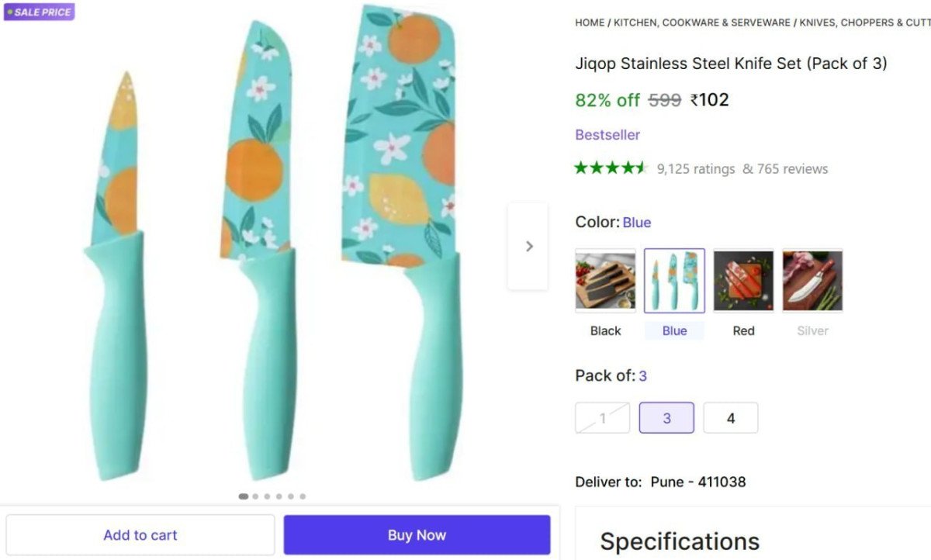Select the Red color thumbnail

[x=743, y=281]
